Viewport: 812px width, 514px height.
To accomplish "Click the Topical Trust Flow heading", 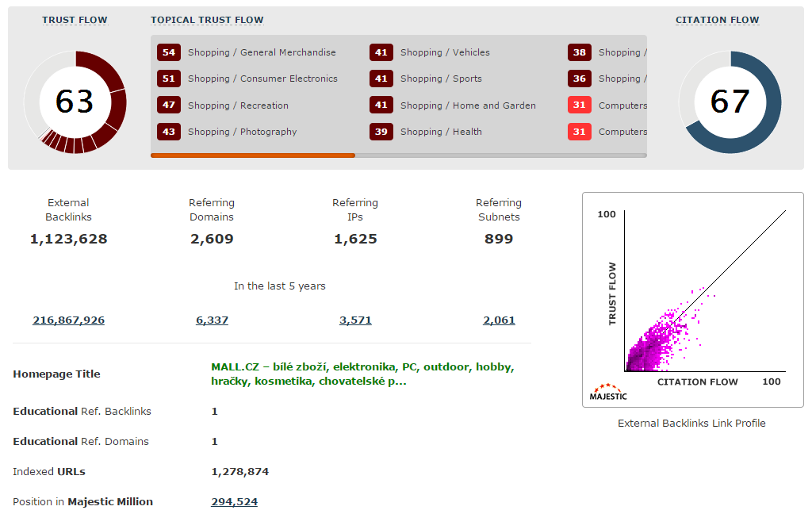I will (x=207, y=20).
